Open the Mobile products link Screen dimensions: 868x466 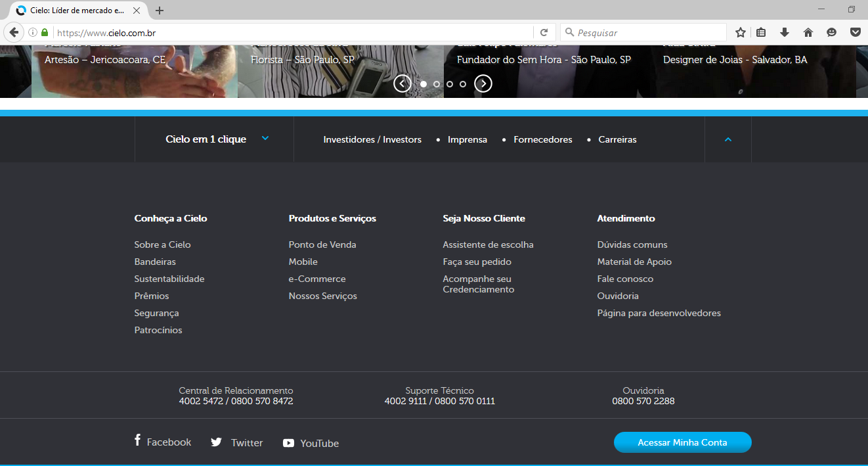[303, 262]
